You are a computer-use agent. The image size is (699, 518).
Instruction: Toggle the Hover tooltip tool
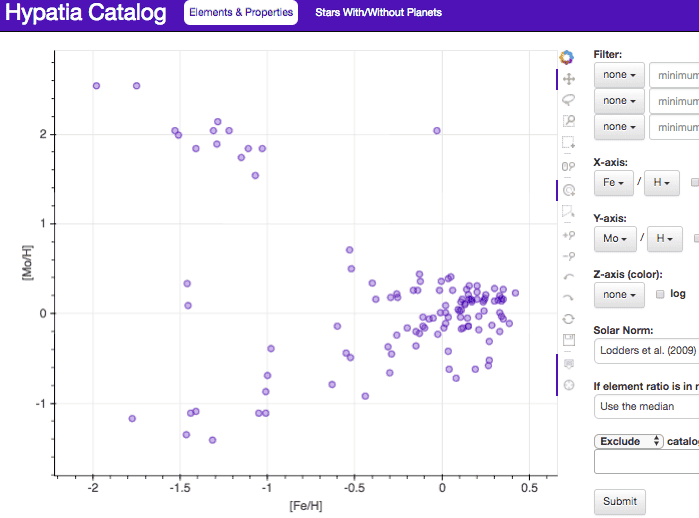(569, 364)
